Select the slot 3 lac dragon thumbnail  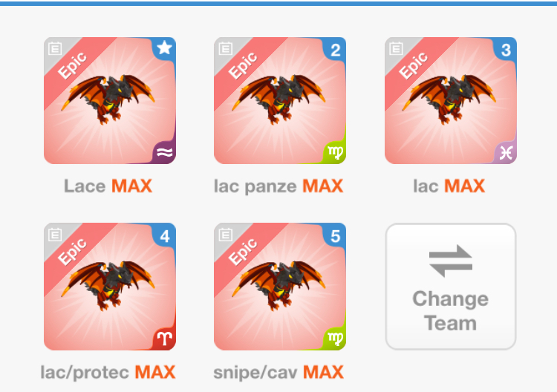pos(451,100)
